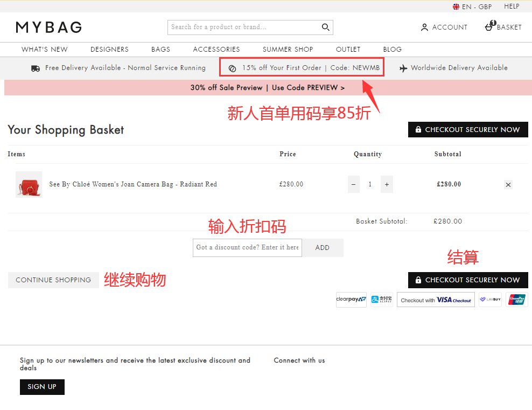Viewport: 532px width, 410px height.
Task: Open the red camera bag thumbnail
Action: 29,184
